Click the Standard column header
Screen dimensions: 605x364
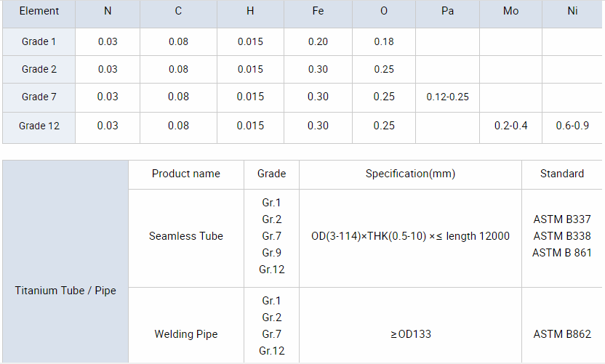point(561,174)
